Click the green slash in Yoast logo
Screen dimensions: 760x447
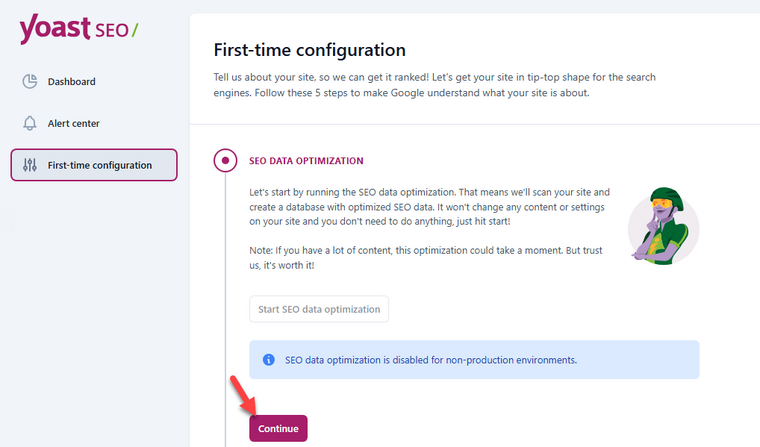pos(134,30)
